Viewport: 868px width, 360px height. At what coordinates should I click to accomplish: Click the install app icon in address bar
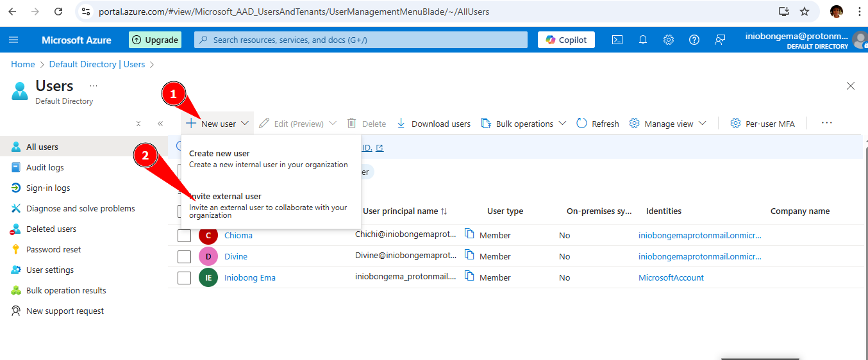point(783,12)
